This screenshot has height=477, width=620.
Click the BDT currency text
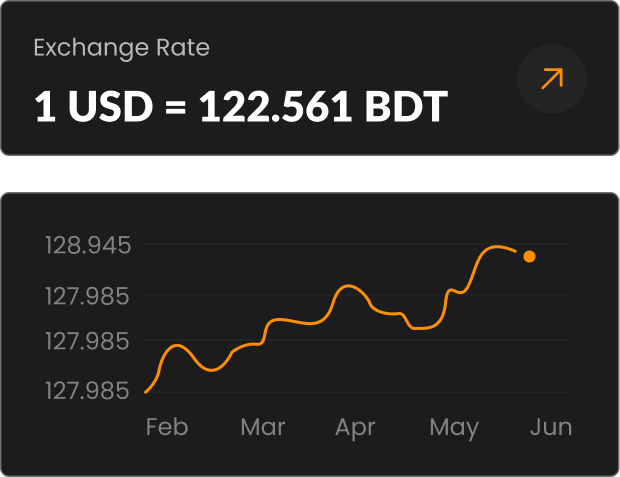point(403,107)
